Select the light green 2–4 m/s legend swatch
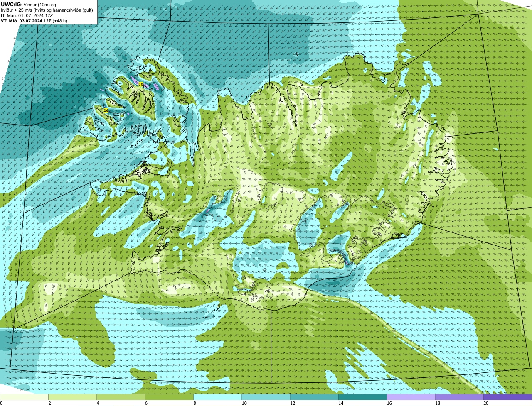 (72, 397)
